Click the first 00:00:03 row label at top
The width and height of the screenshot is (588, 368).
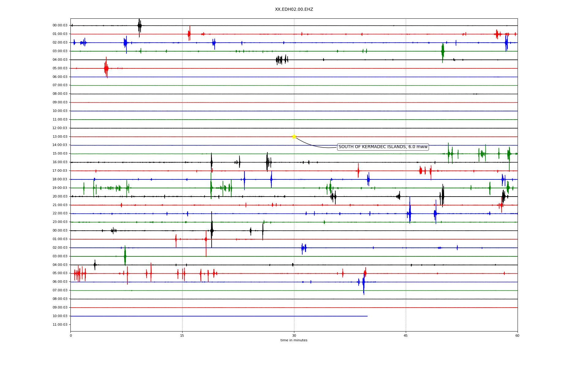pyautogui.click(x=60, y=25)
